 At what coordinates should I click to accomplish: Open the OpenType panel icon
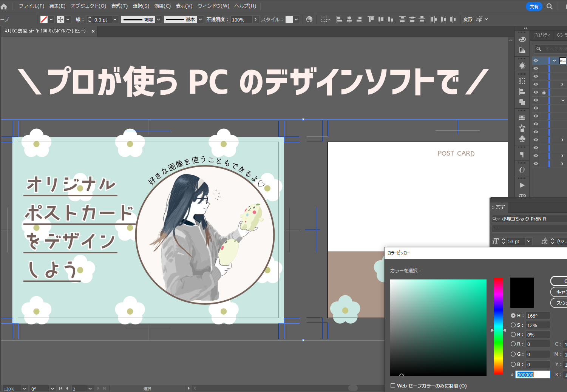point(522,170)
